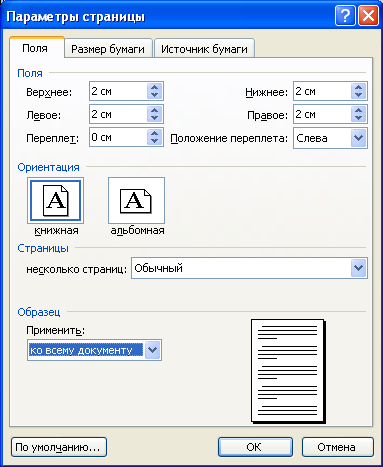Switch to the Источник бумаги tab
Viewport: 383px width, 467px height.
[204, 49]
